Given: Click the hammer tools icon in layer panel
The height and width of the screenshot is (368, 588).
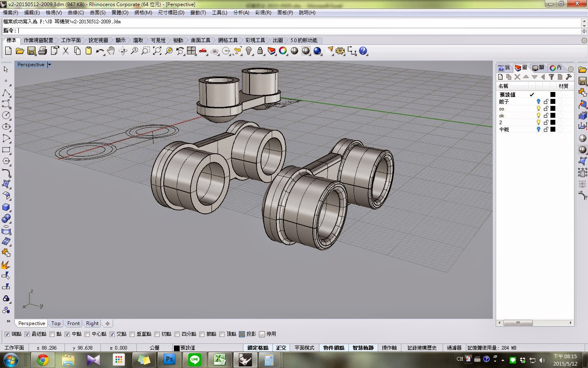Looking at the screenshot, I should (x=568, y=77).
